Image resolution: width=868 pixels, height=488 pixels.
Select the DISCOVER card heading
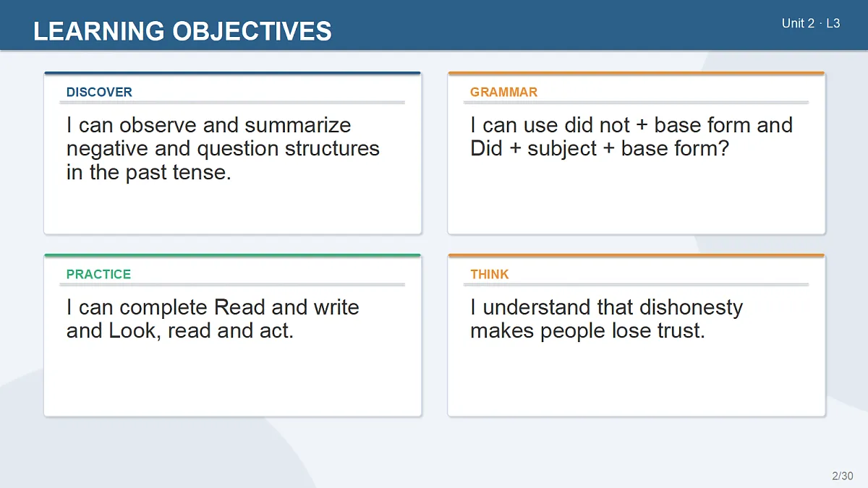pyautogui.click(x=99, y=92)
